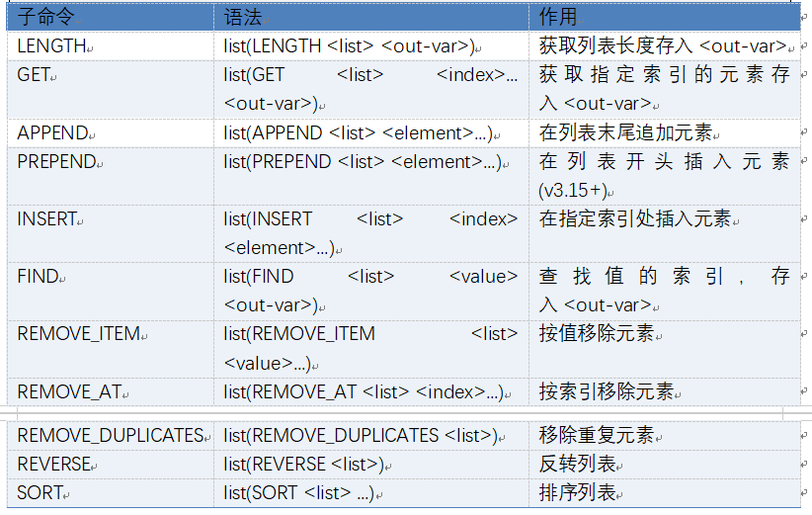
Task: Select the FIND subcommand cell
Action: [x=111, y=292]
